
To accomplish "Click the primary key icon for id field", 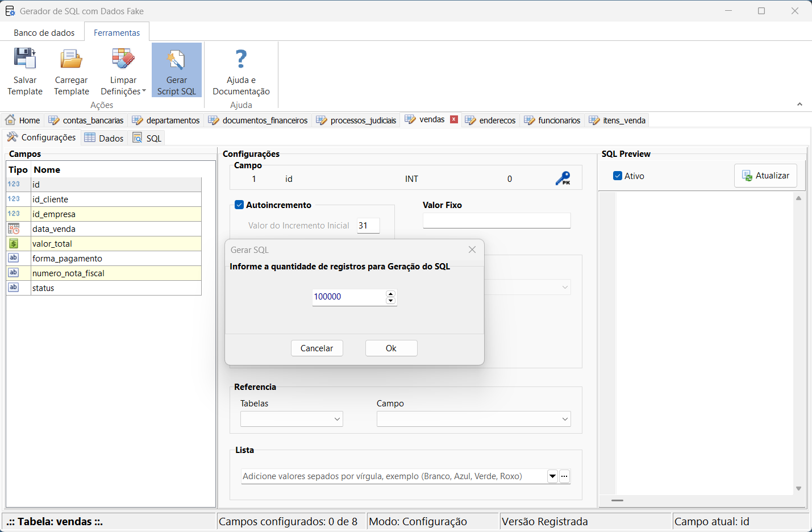I will [563, 178].
